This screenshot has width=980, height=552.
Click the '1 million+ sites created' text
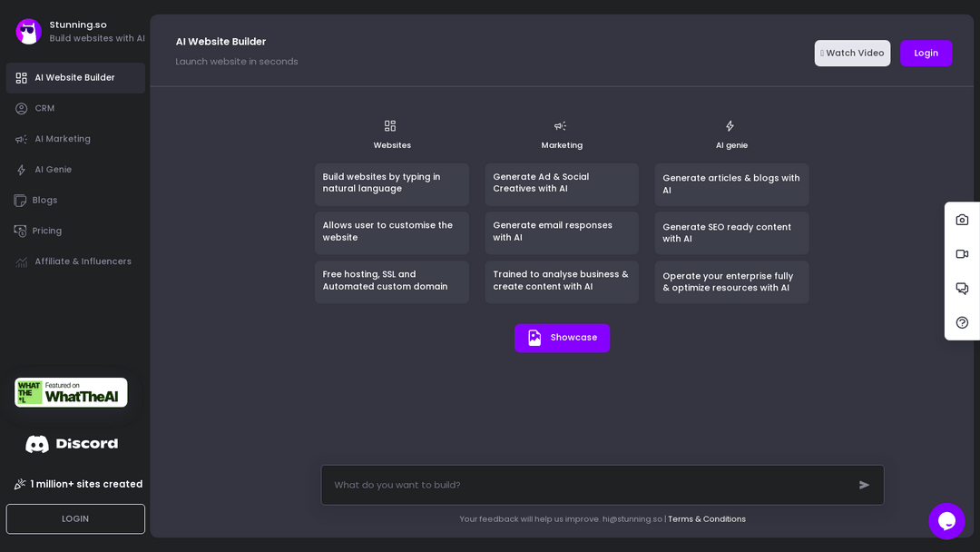[x=86, y=484]
